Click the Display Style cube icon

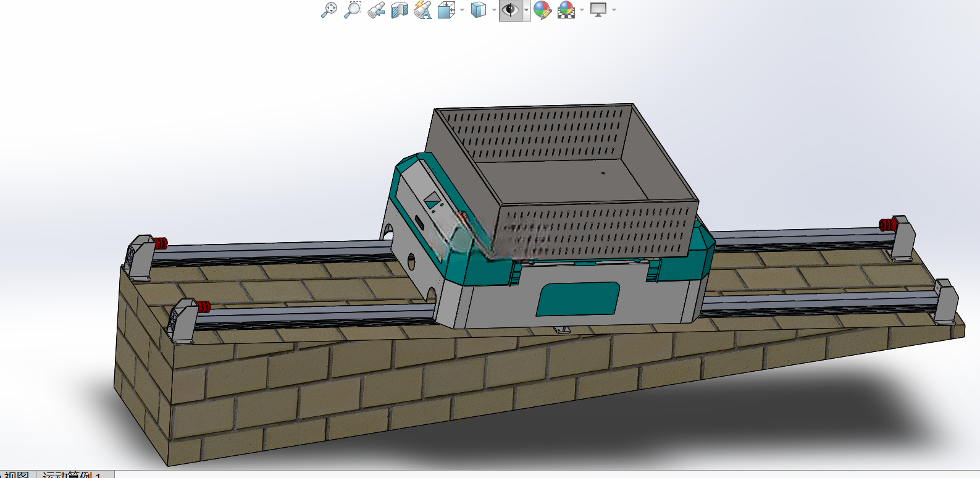tap(479, 9)
